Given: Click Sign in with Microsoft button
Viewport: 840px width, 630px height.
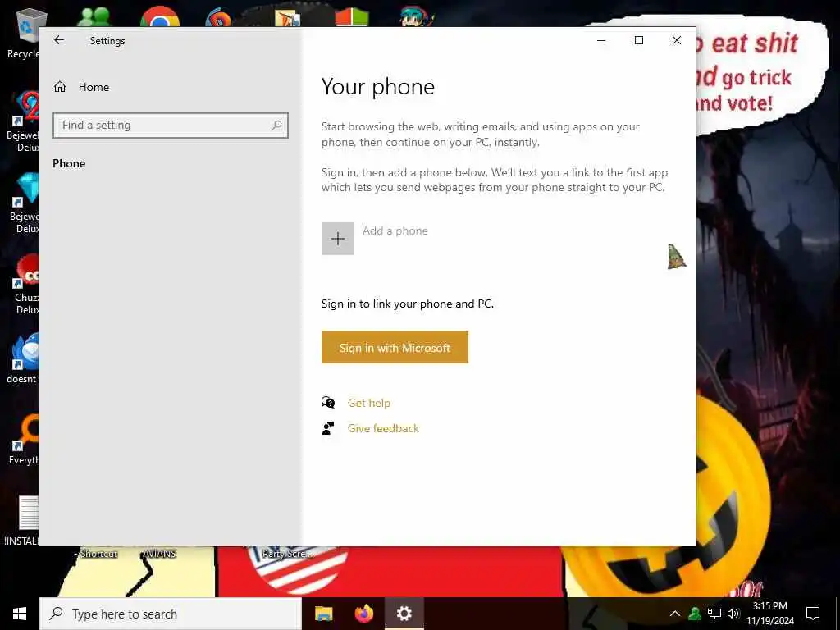Looking at the screenshot, I should point(395,347).
